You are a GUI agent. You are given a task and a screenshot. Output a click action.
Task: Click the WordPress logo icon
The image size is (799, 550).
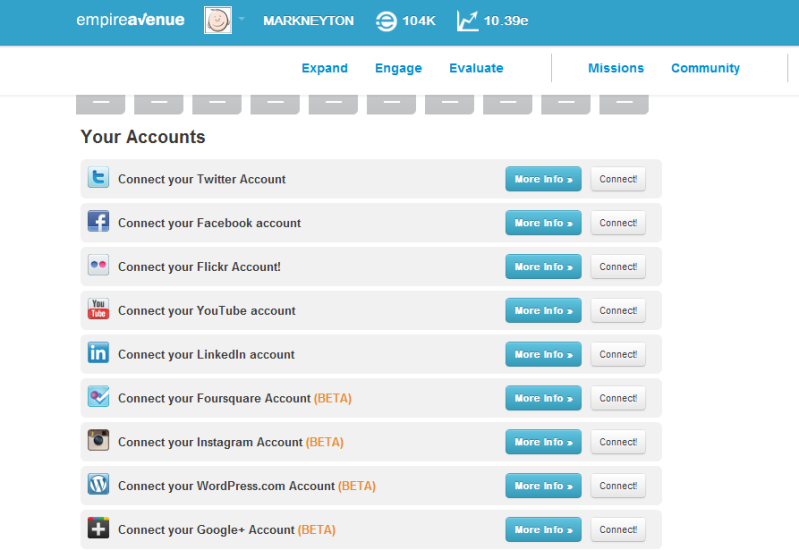98,484
